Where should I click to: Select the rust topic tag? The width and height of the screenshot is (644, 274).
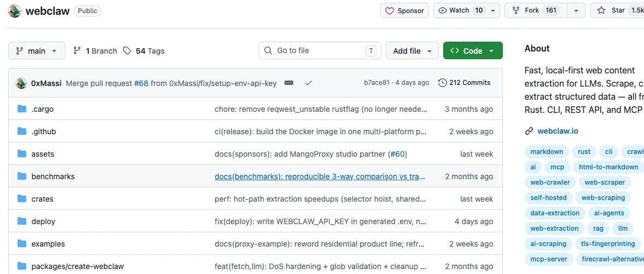(x=584, y=152)
